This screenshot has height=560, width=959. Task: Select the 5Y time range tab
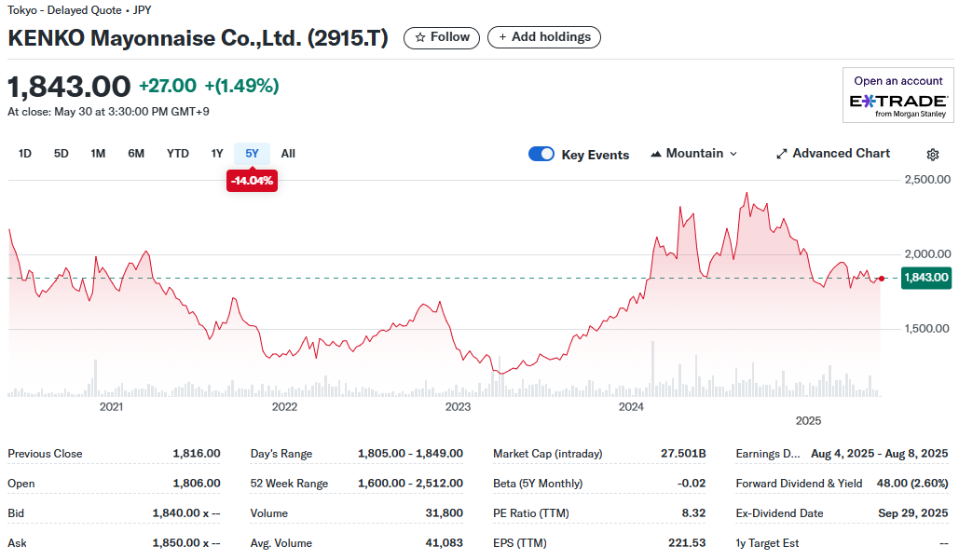point(252,154)
